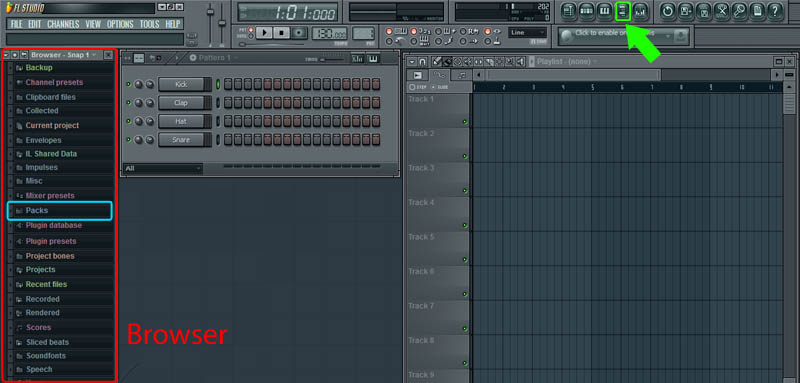
Task: Open the VIEW menu
Action: pyautogui.click(x=93, y=24)
